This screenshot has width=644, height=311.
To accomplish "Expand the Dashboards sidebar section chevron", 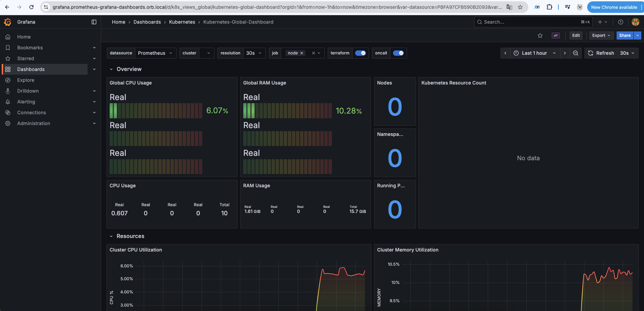I will pos(94,69).
